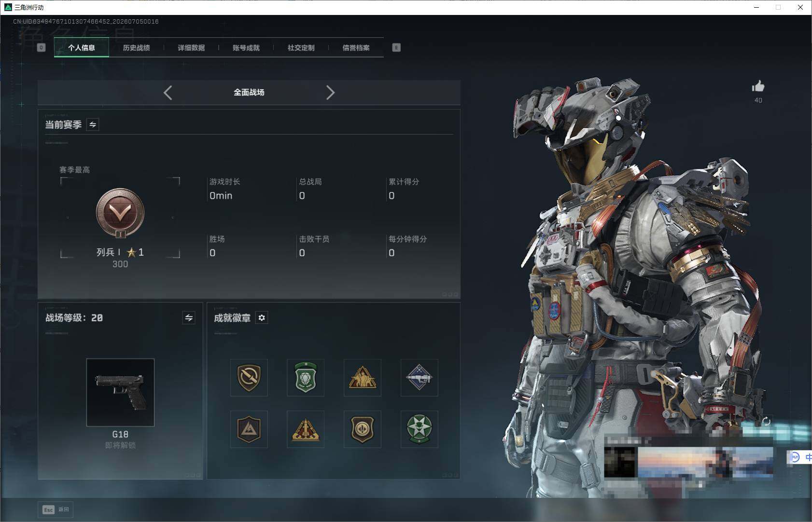Click the 即将解锁 text under G18

tap(120, 445)
